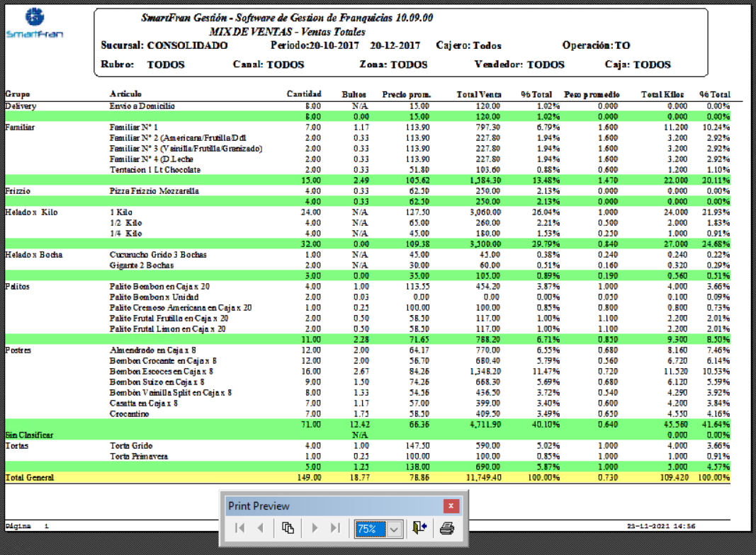Click Casatta en Caja x 8 article
Viewport: 756px width, 555px height.
pos(144,404)
